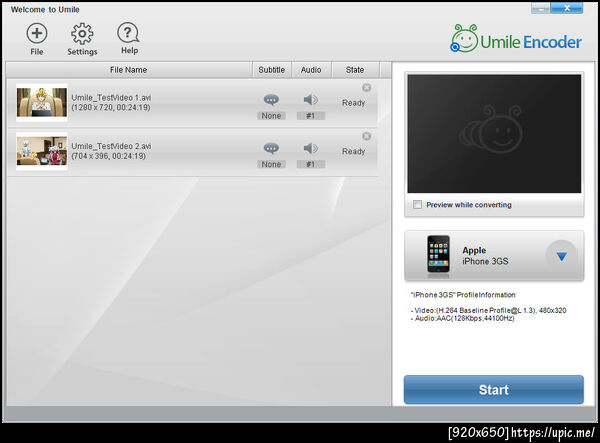Remove Umile_TestVideo 2.avi with its X icon

coord(367,136)
